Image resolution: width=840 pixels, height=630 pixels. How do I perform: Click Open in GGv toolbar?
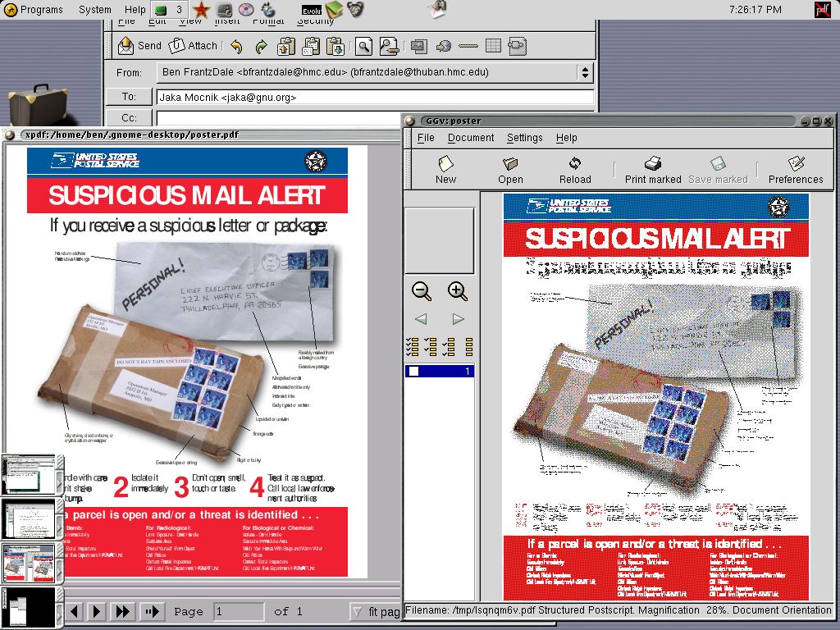(x=510, y=170)
